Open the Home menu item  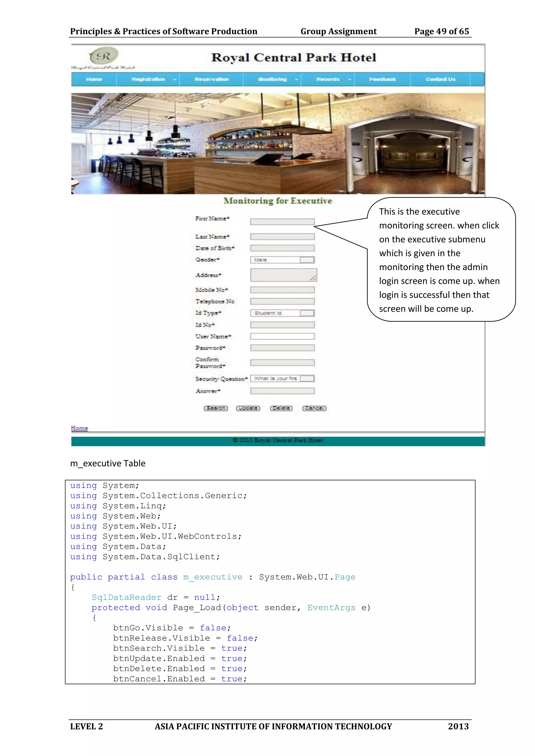coord(94,79)
